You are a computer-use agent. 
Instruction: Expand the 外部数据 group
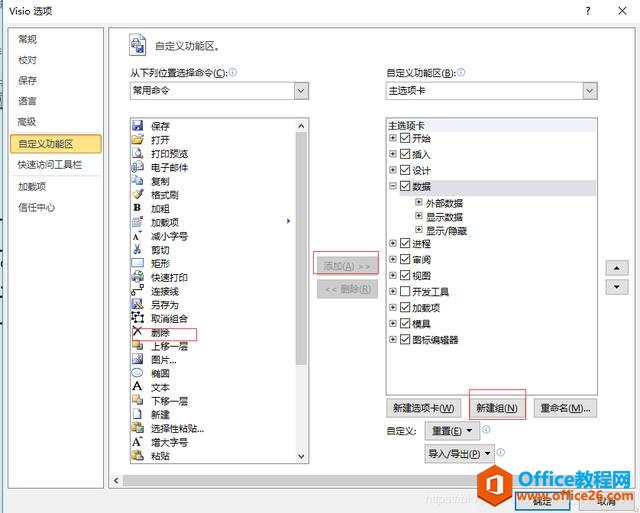[419, 202]
